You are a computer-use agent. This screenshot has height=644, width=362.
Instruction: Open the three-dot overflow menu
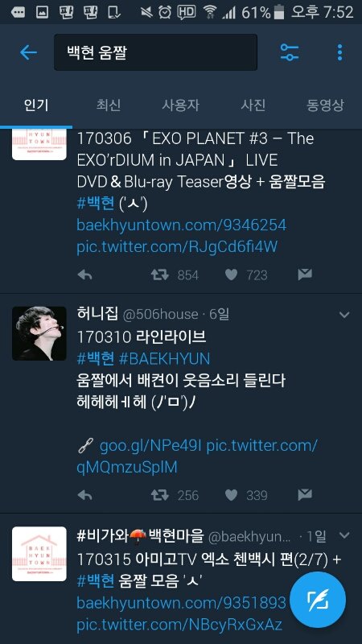(339, 52)
